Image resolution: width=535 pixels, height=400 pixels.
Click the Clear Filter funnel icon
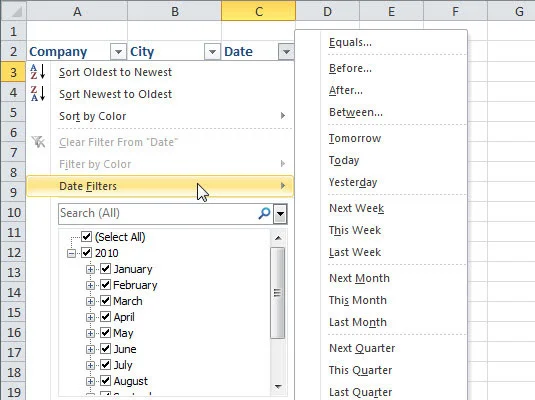(38, 142)
